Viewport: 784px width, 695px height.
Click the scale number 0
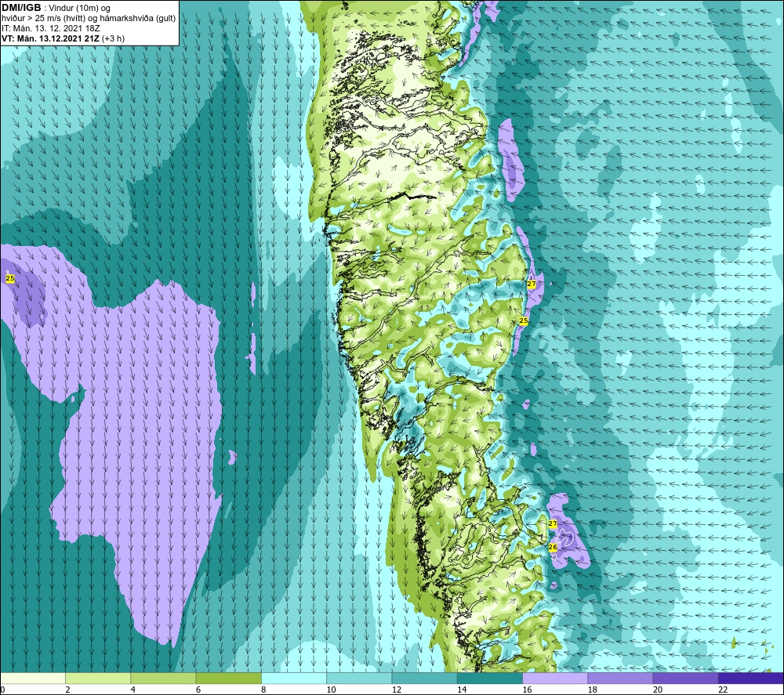[x=2, y=690]
